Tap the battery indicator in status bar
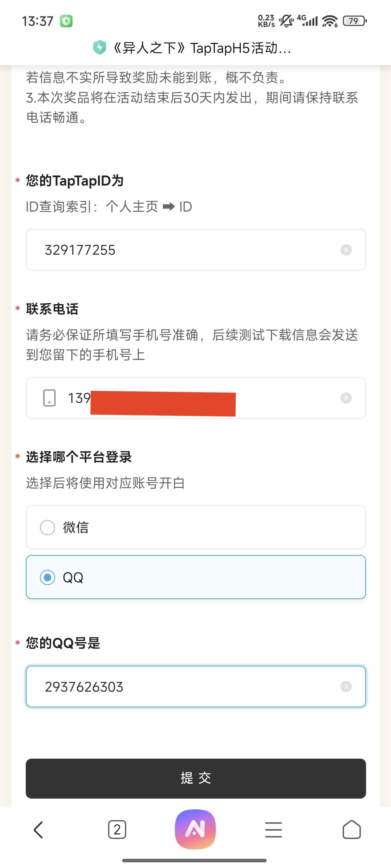 (x=355, y=21)
